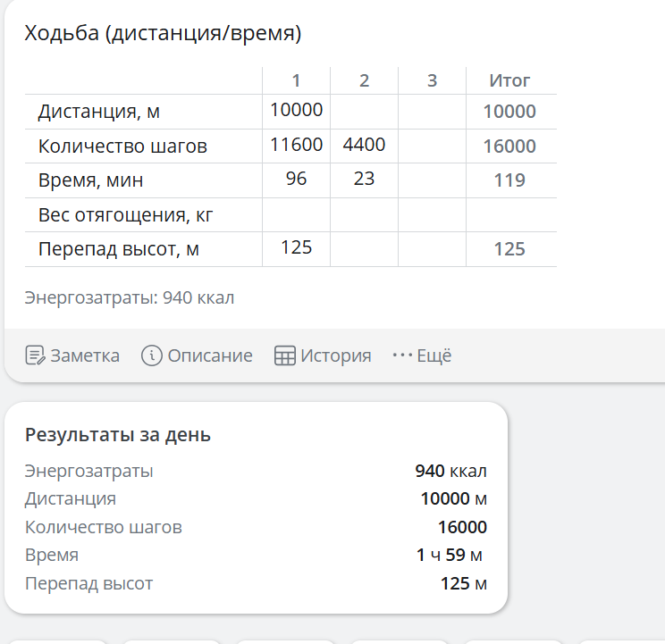Viewport: 665px width, 644px height.
Task: Click the Итог column header
Action: pos(509,80)
